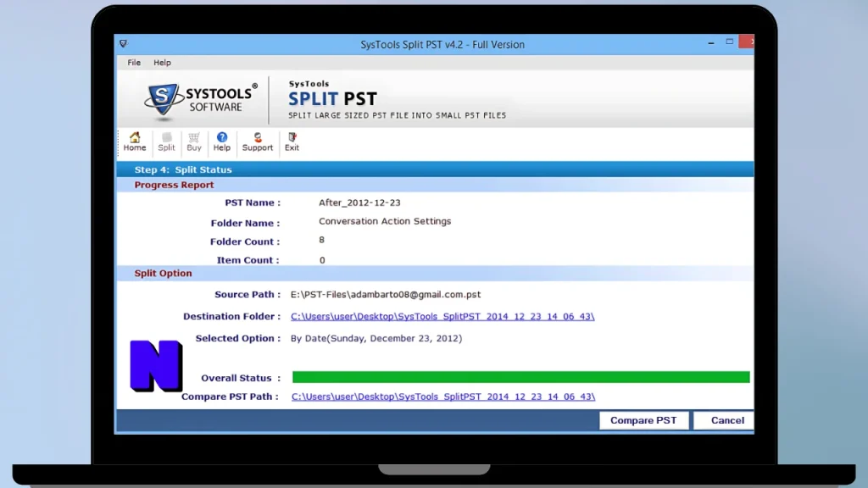The height and width of the screenshot is (488, 868).
Task: Click the Split Option section heading
Action: pos(163,274)
